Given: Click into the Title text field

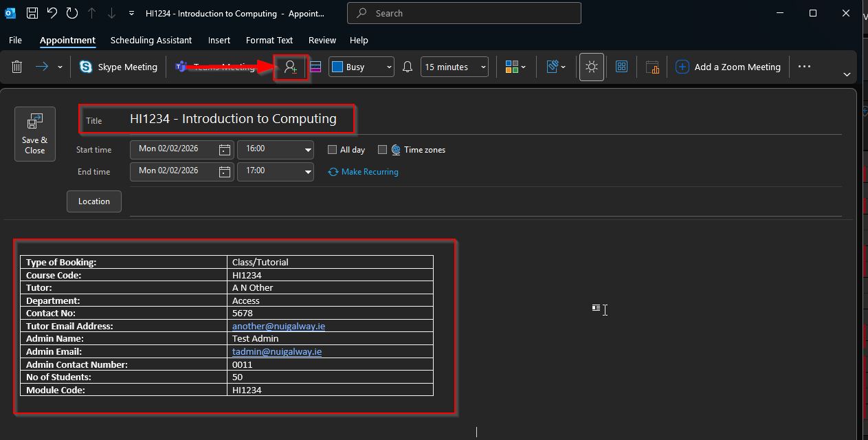Looking at the screenshot, I should tap(234, 119).
